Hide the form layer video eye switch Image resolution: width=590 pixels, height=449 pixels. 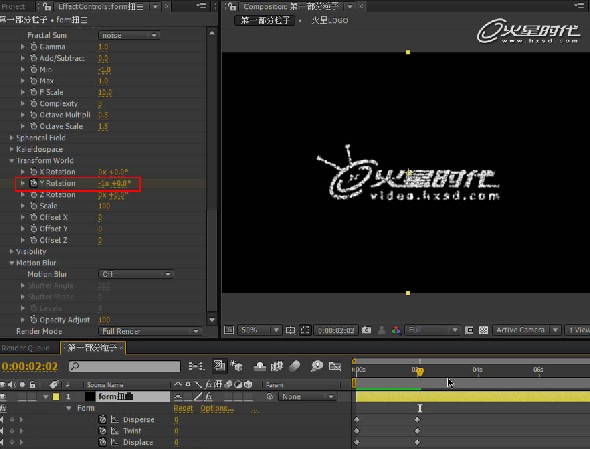click(3, 396)
